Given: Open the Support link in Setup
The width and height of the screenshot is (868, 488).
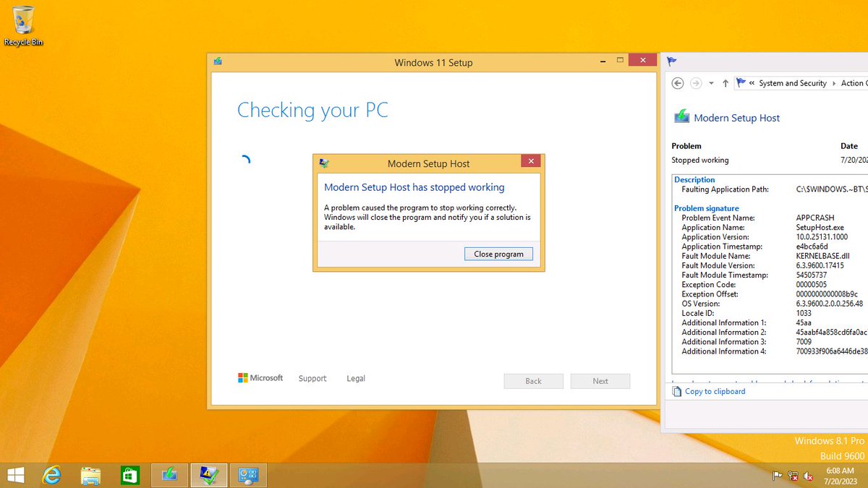Looking at the screenshot, I should tap(312, 378).
